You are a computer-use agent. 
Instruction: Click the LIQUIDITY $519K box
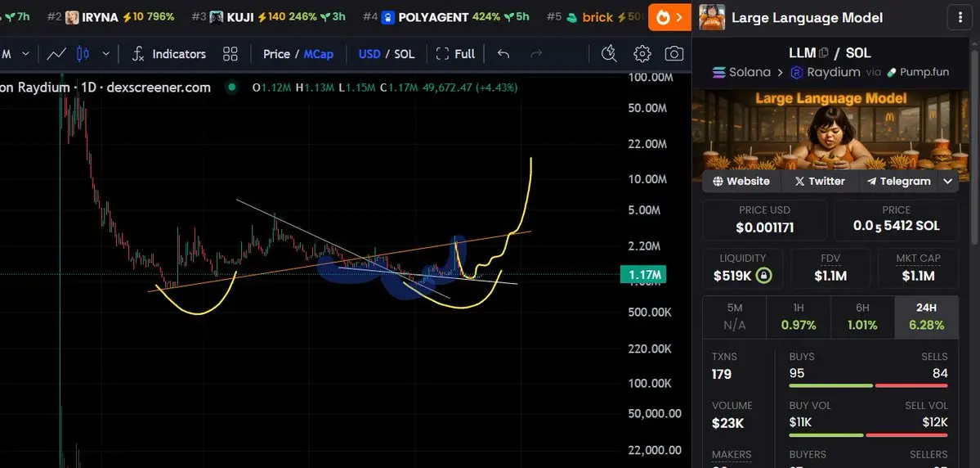click(742, 268)
